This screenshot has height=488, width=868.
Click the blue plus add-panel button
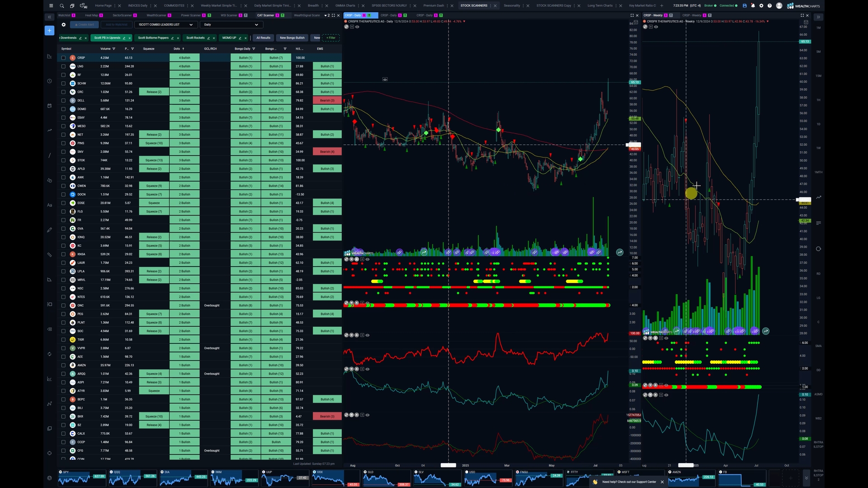(49, 30)
